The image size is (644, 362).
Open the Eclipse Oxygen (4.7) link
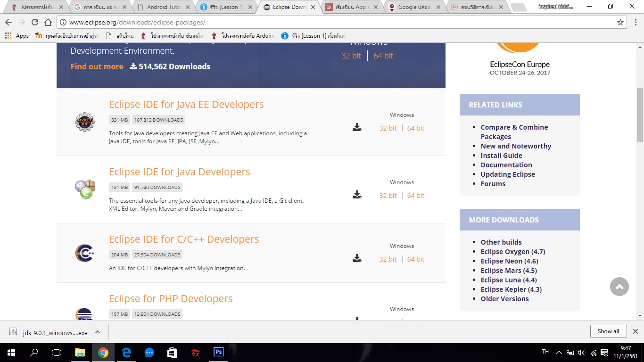coord(512,252)
